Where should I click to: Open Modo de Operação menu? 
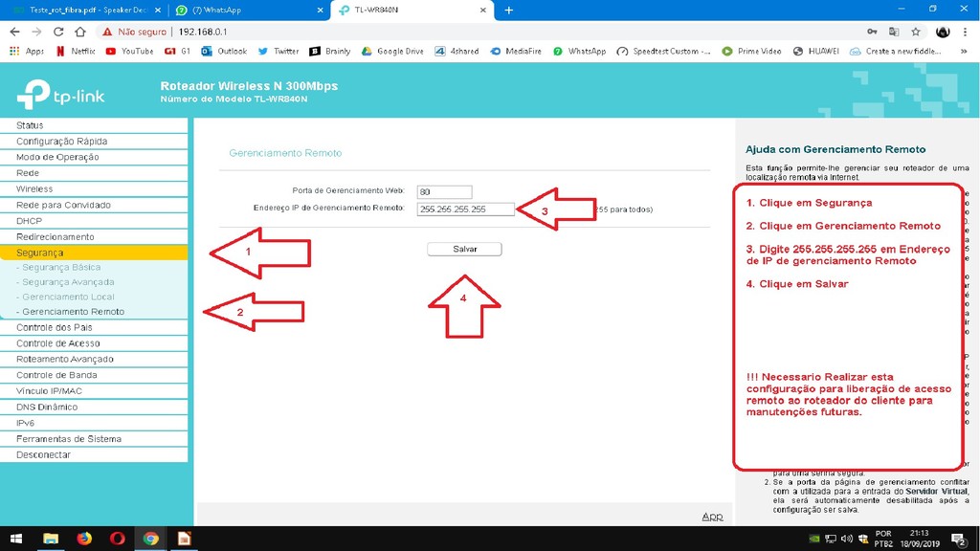click(x=94, y=157)
